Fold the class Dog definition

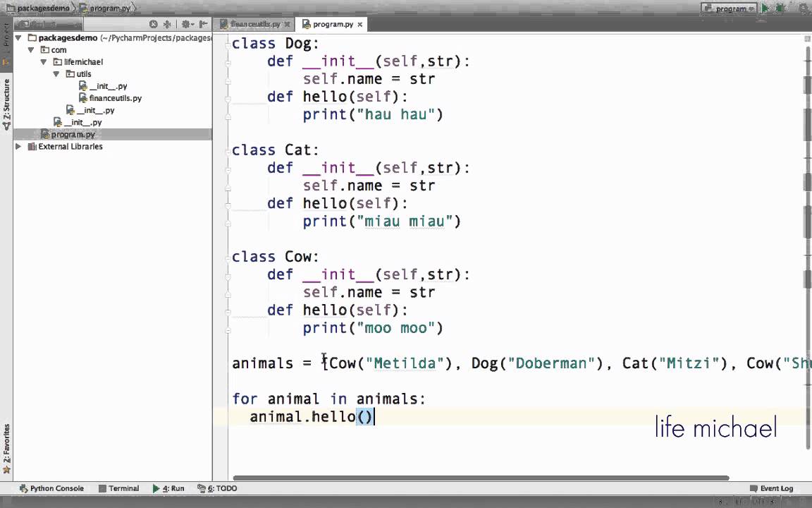click(x=228, y=44)
